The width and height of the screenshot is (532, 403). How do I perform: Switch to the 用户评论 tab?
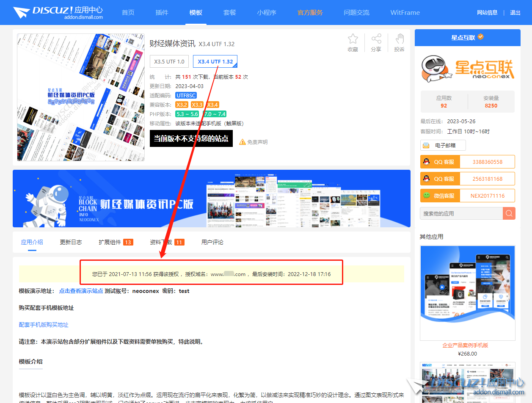point(212,242)
